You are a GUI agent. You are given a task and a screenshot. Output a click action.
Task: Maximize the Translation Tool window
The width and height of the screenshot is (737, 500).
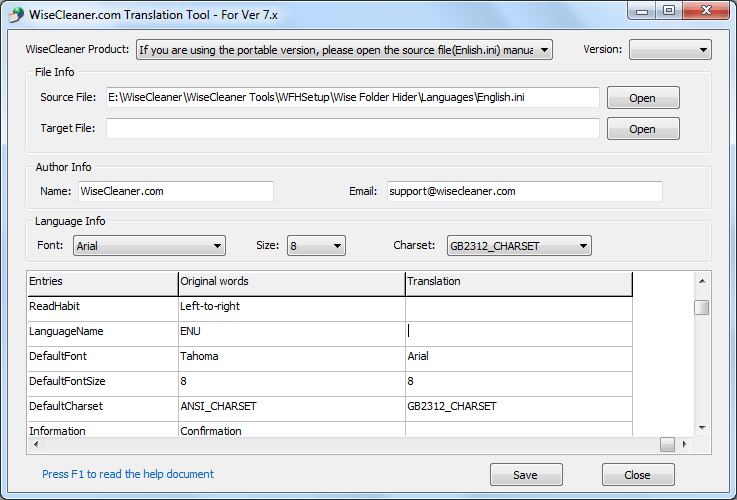point(669,11)
